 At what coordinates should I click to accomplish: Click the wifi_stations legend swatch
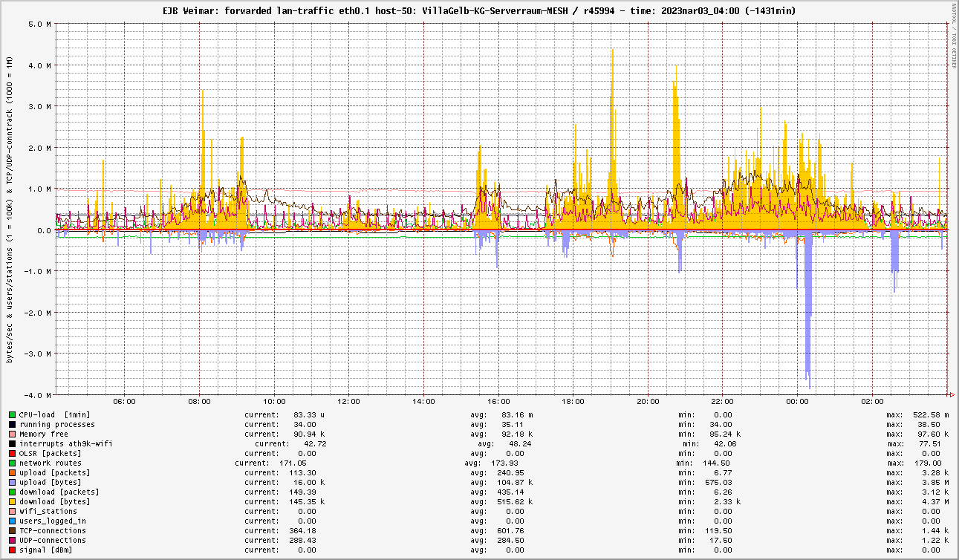click(x=12, y=511)
